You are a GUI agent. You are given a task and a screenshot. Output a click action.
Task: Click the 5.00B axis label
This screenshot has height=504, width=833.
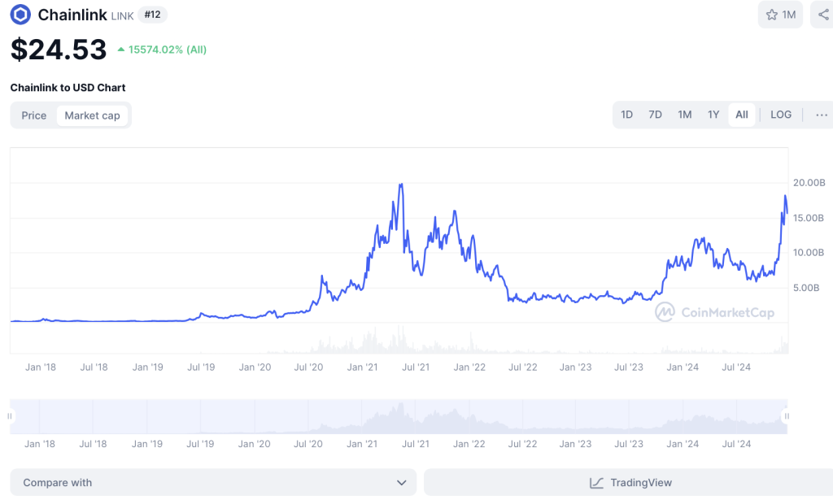806,288
